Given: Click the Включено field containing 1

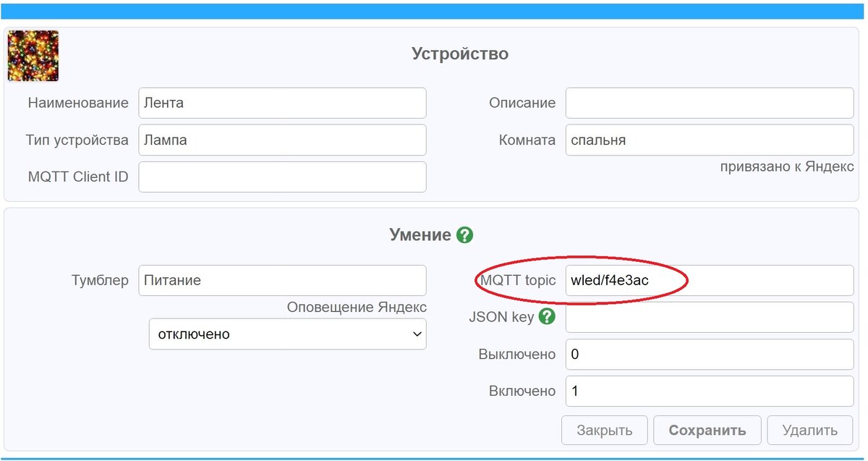Looking at the screenshot, I should click(x=709, y=391).
